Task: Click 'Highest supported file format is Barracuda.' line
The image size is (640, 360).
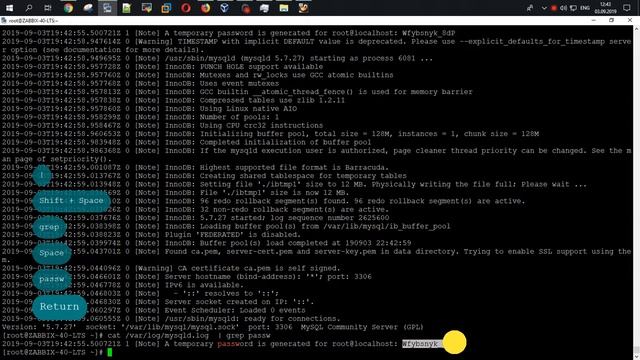Action: 294,167
